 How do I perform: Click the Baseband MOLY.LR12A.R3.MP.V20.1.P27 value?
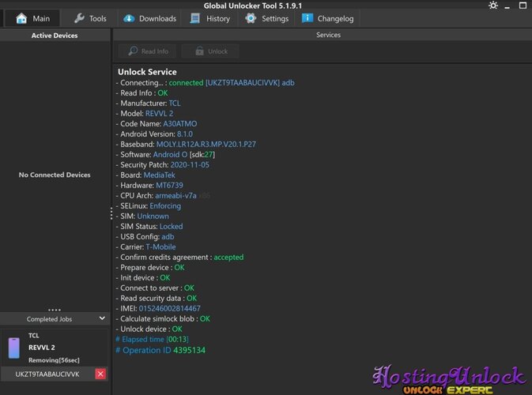[206, 144]
